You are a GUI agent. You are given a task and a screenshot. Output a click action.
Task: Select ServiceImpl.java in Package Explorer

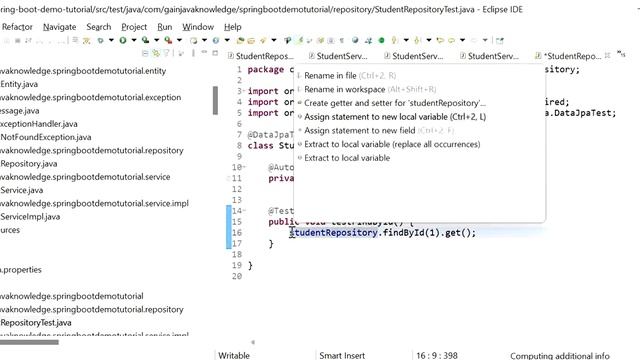(30, 217)
